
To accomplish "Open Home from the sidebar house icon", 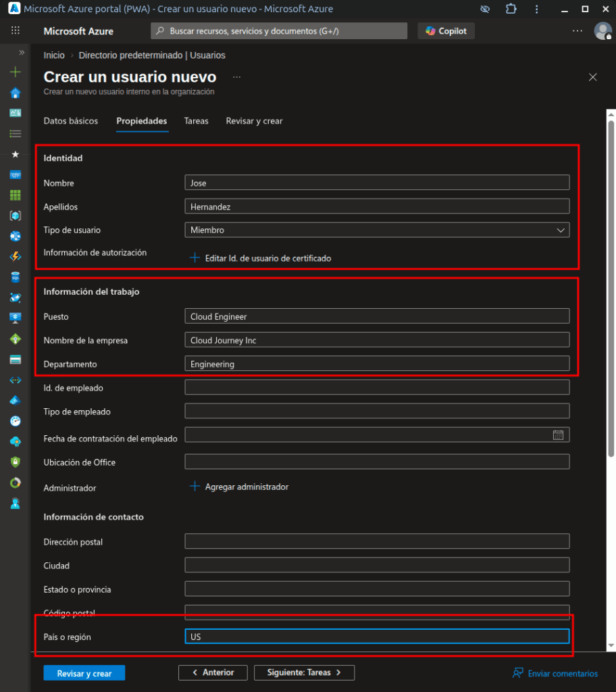I will [15, 93].
